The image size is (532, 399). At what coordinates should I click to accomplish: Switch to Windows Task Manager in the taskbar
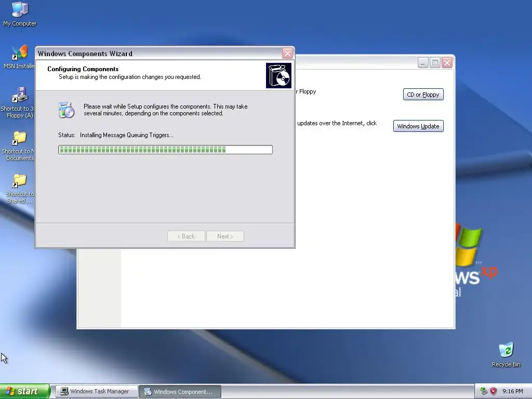[x=97, y=391]
